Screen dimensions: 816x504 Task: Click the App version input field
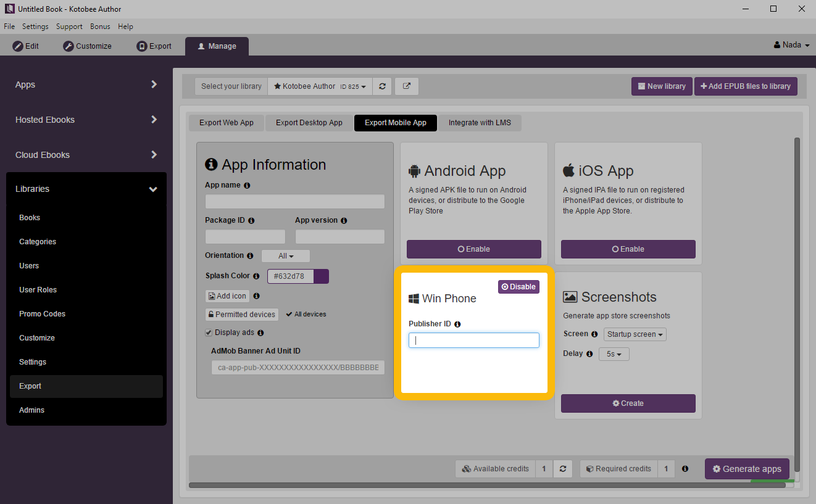click(340, 237)
